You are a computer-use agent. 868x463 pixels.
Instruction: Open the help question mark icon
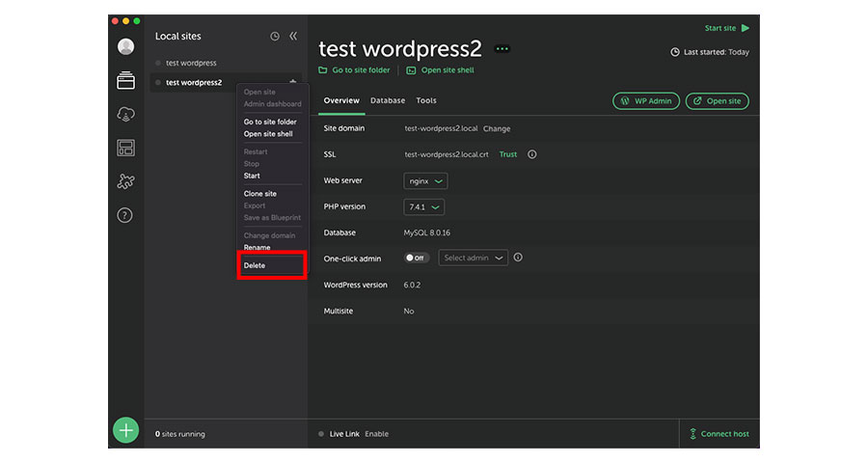pyautogui.click(x=125, y=215)
